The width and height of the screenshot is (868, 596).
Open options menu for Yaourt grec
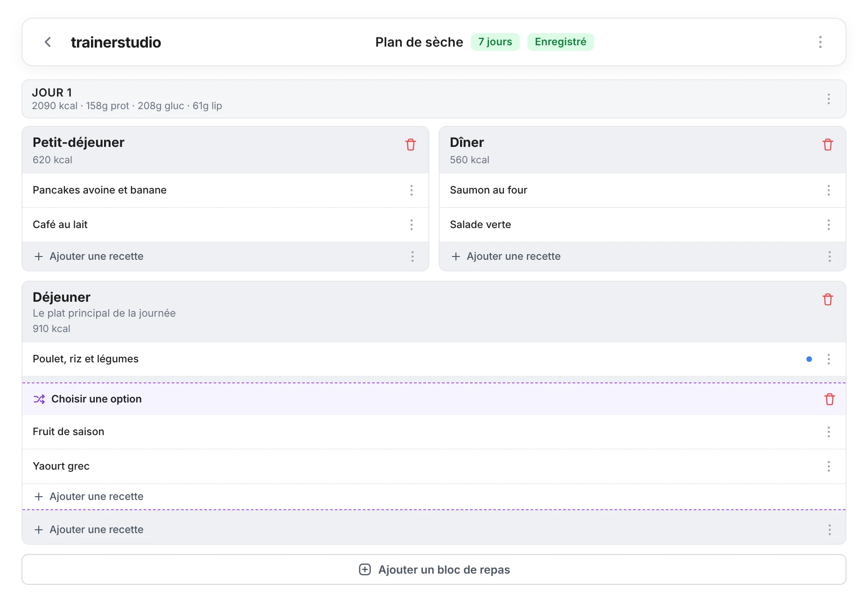point(829,466)
